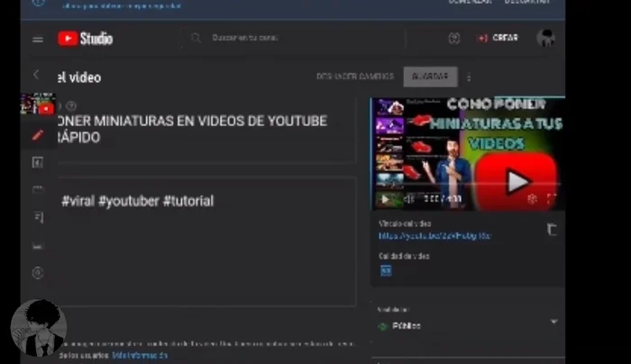Click DESHACER CAMBIOS
Screen dimensions: 631x364
pos(355,77)
